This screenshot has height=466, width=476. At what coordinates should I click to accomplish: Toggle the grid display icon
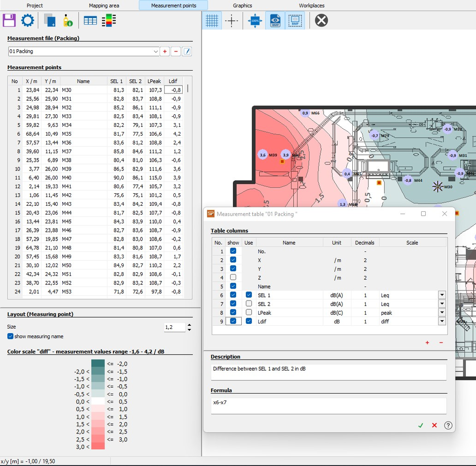pos(212,21)
